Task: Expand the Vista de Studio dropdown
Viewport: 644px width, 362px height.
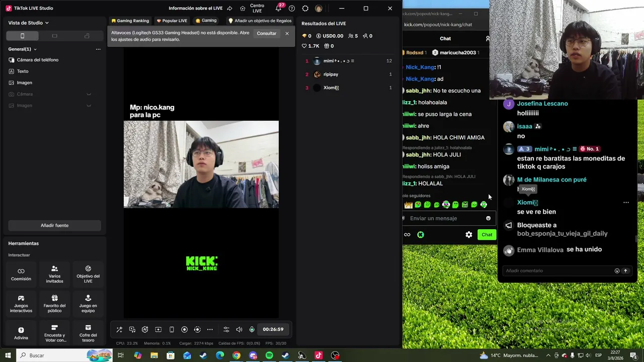Action: [x=29, y=23]
